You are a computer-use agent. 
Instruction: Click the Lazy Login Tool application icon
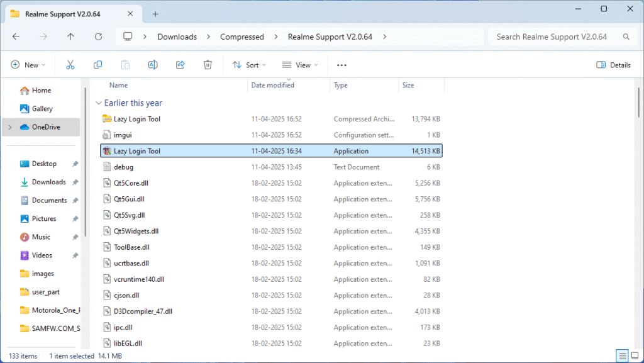107,151
